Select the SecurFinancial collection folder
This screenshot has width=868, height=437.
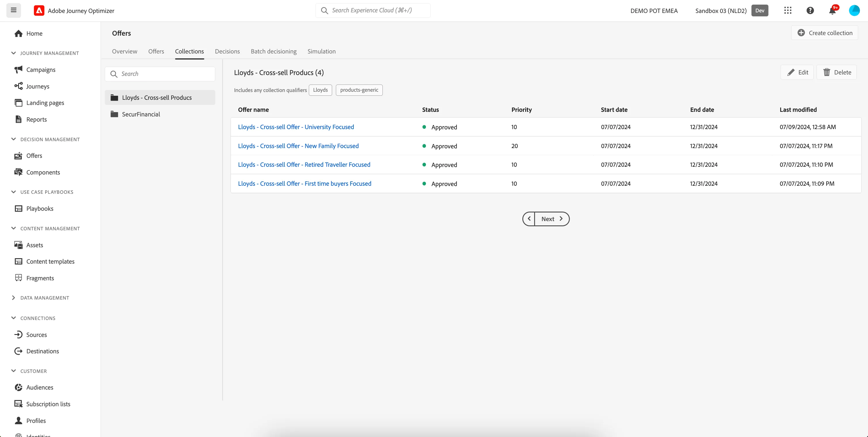pos(160,114)
